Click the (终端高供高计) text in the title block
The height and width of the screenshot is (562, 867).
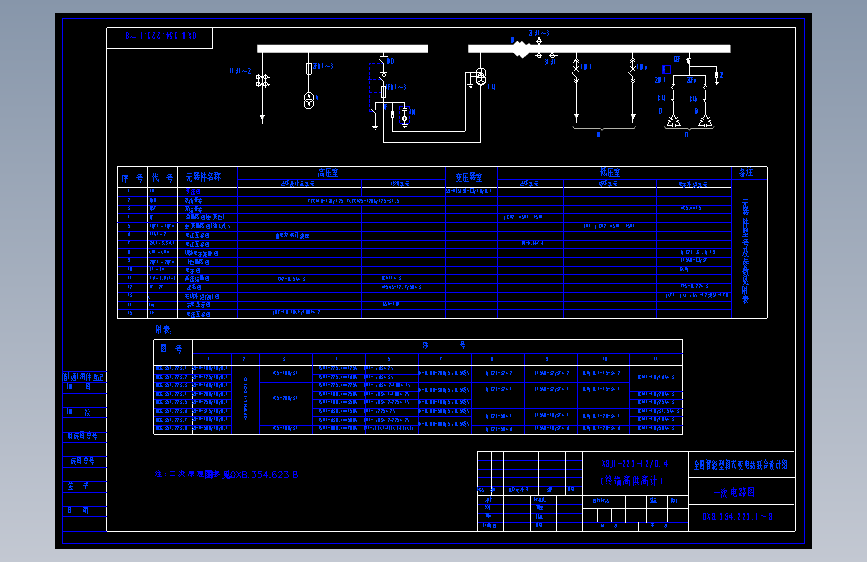pyautogui.click(x=632, y=481)
